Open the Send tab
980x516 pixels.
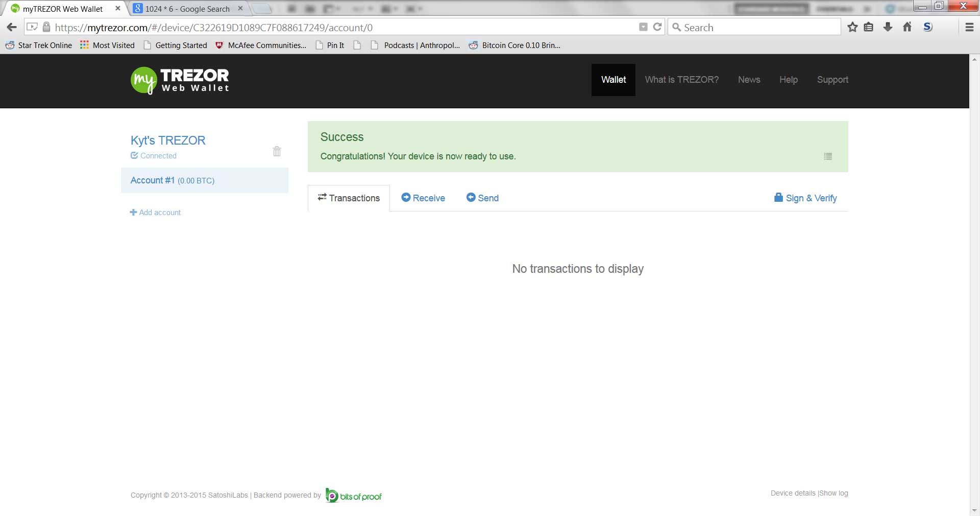(x=482, y=198)
